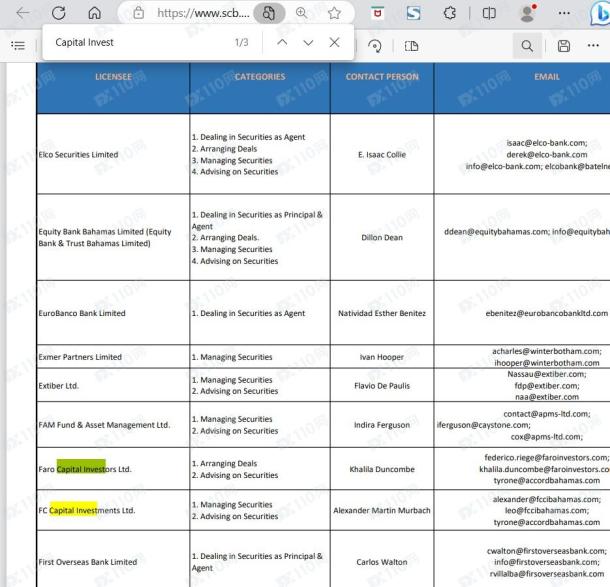The height and width of the screenshot is (587, 610).
Task: Click contact name 'E. Isaac Collie'
Action: coord(382,154)
